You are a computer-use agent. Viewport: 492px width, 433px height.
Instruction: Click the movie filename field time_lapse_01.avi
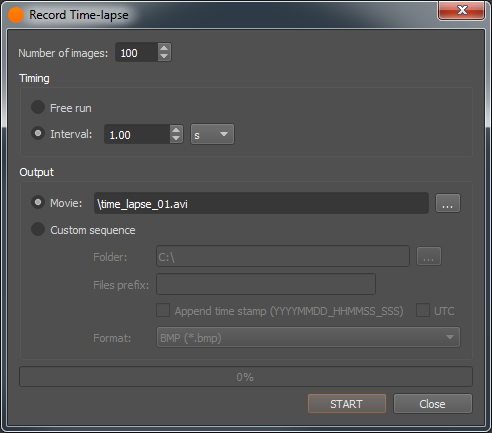click(261, 203)
